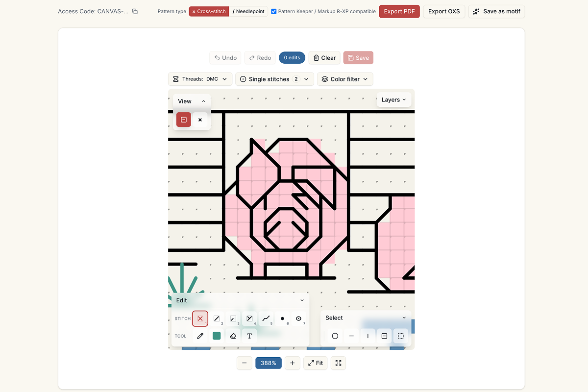This screenshot has width=588, height=392.
Task: Enter fullscreen canvas mode
Action: 339,363
